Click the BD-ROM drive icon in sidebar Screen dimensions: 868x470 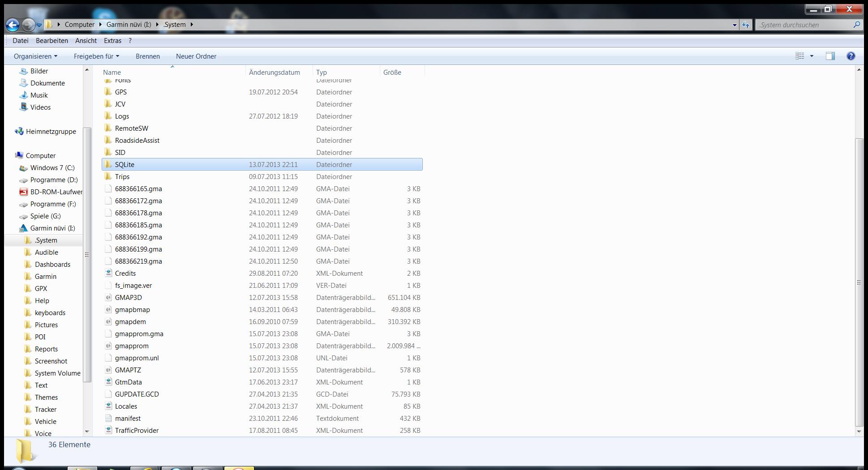click(x=23, y=192)
